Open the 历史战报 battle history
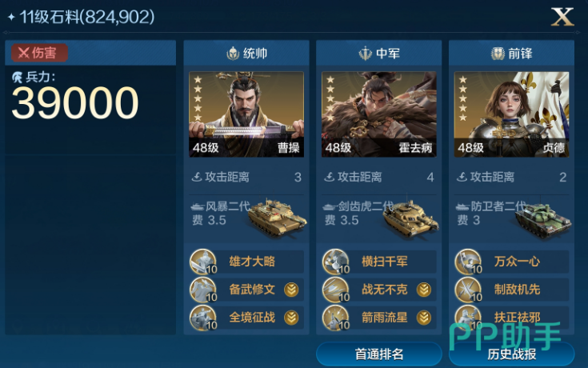588x368 pixels. click(511, 354)
